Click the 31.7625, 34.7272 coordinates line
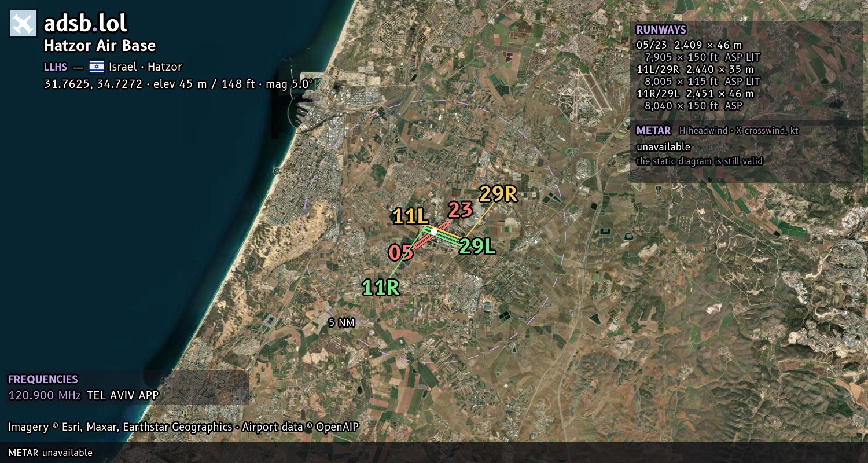The height and width of the screenshot is (463, 868). [x=179, y=84]
